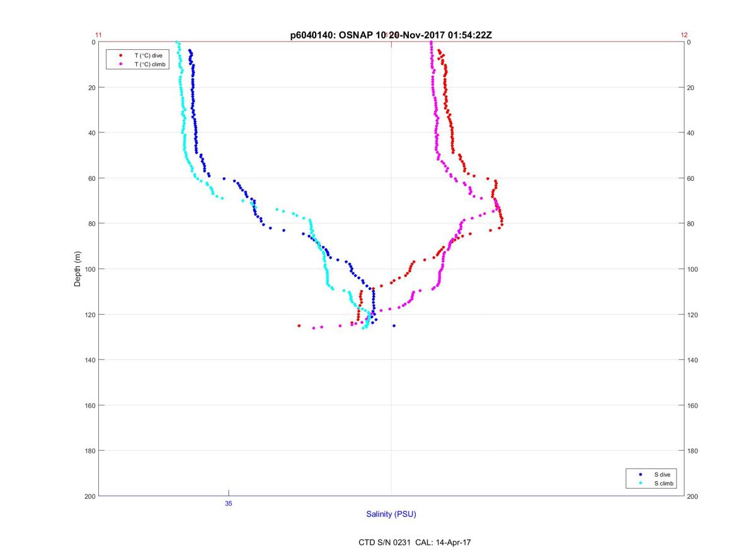Click the '20' tick on the left depth axis

(x=91, y=88)
